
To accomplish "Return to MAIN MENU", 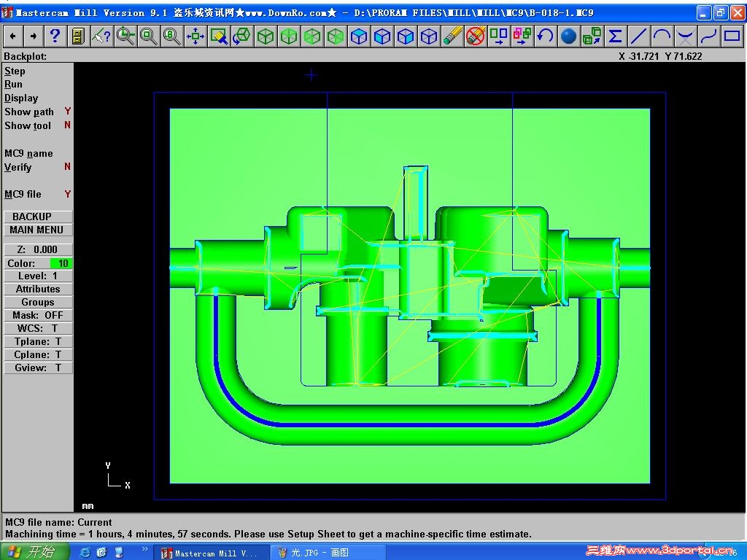I will click(x=38, y=230).
